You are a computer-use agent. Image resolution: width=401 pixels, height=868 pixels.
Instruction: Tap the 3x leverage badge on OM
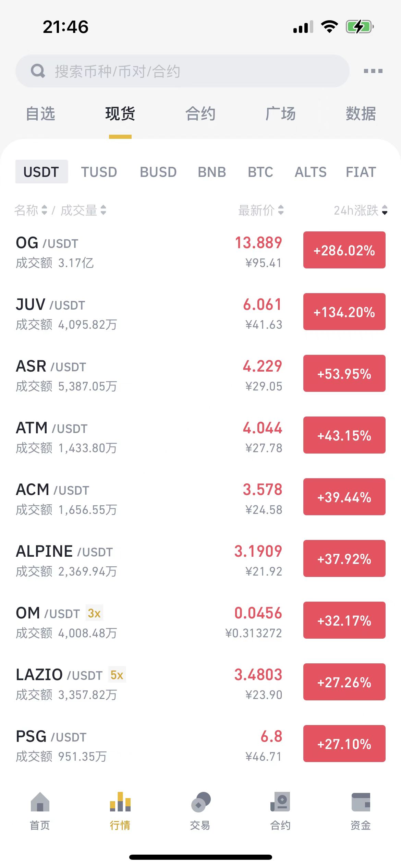click(94, 613)
